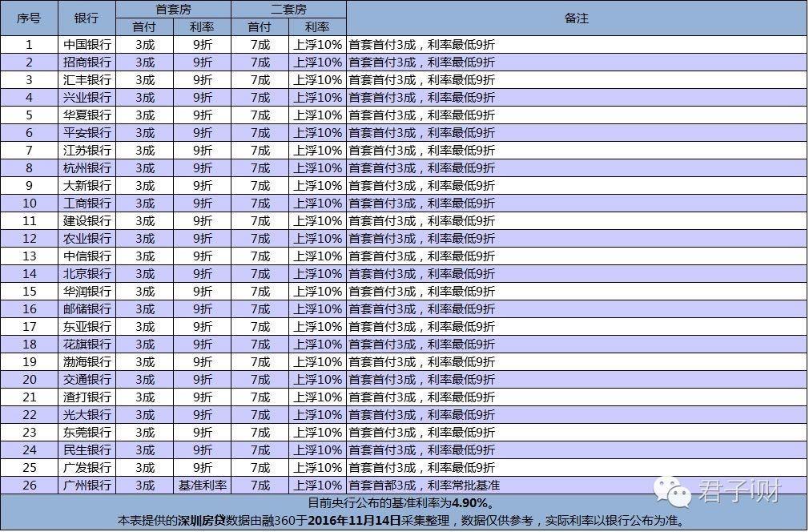Select the 东亚银行 cell

(87, 327)
